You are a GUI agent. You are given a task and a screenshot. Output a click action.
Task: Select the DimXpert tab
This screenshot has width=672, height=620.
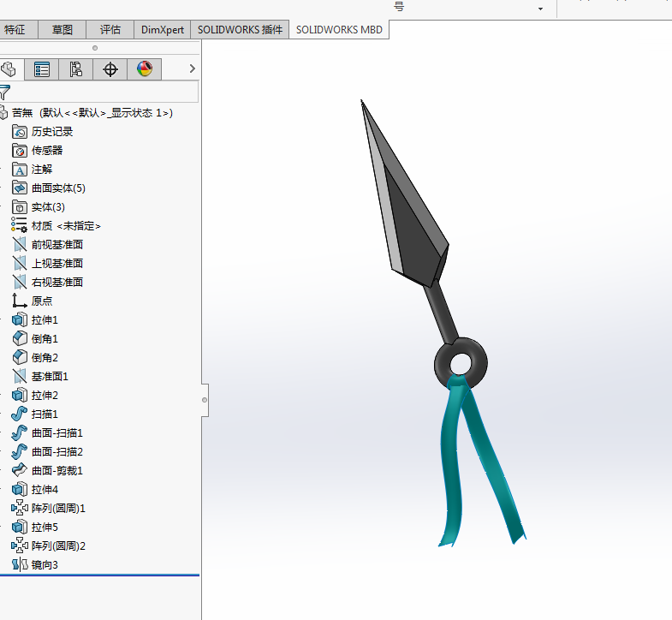pos(163,30)
